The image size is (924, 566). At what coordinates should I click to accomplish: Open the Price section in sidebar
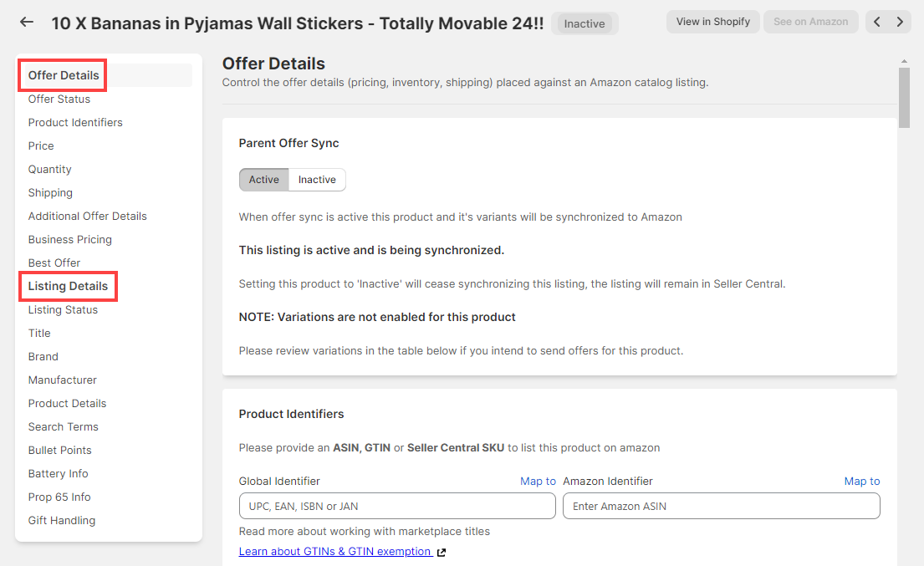(41, 146)
